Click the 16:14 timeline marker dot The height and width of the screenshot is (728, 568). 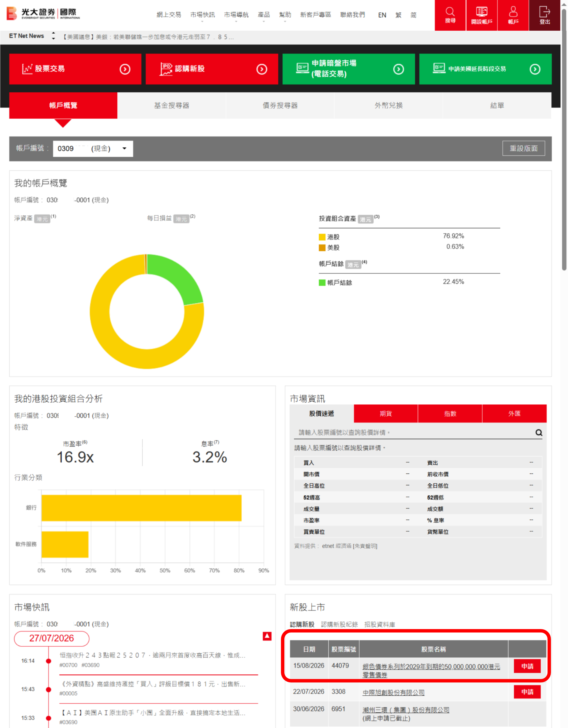(49, 661)
